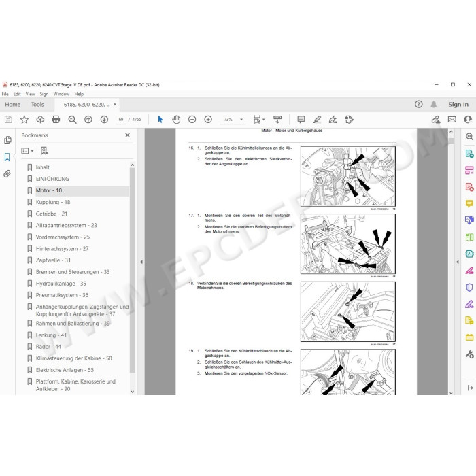Open zoom percentage dropdown
Image resolution: width=476 pixels, height=476 pixels.
241,120
